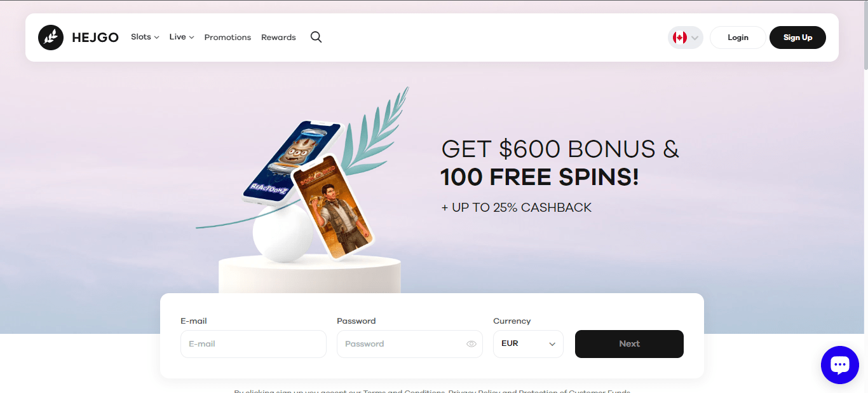Expand the Slots menu dropdown
The image size is (868, 393).
click(145, 37)
